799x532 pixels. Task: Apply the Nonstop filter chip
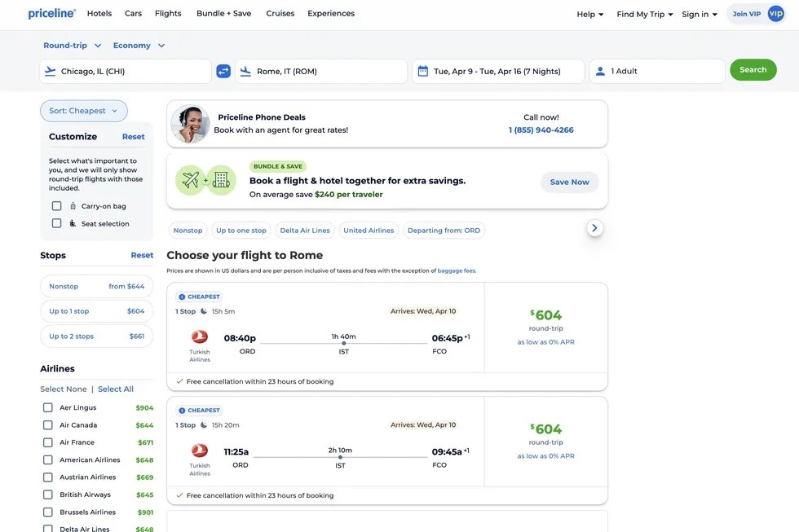(188, 230)
